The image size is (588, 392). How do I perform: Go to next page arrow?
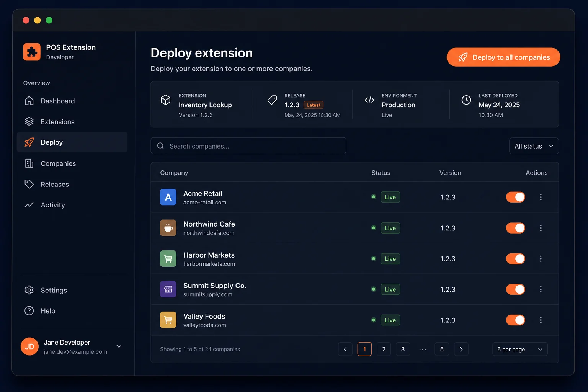(461, 349)
